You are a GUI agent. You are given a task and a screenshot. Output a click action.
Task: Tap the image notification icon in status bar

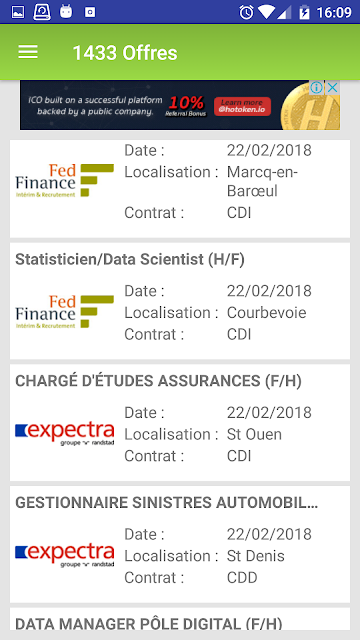pos(18,12)
